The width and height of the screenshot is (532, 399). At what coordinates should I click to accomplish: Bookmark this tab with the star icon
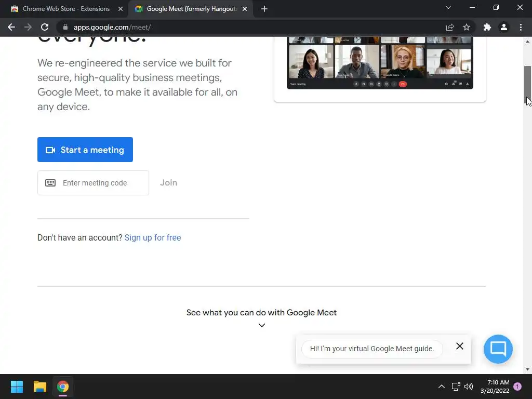(x=467, y=27)
